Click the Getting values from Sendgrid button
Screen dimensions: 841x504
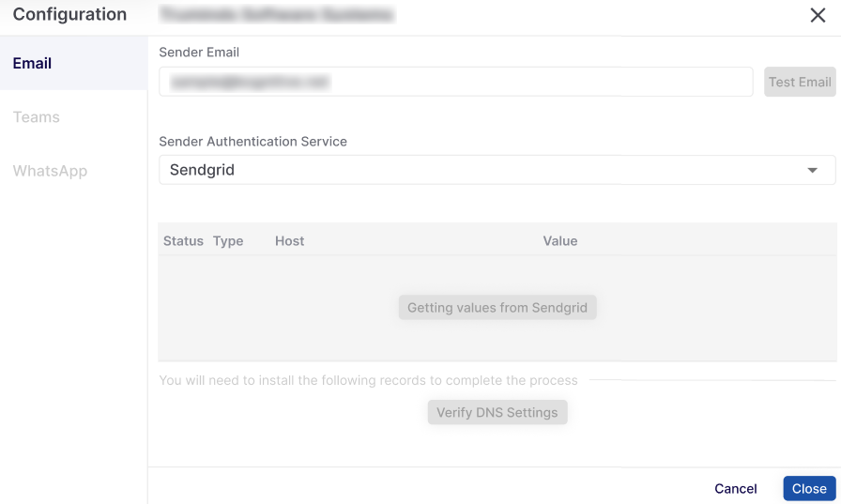497,308
